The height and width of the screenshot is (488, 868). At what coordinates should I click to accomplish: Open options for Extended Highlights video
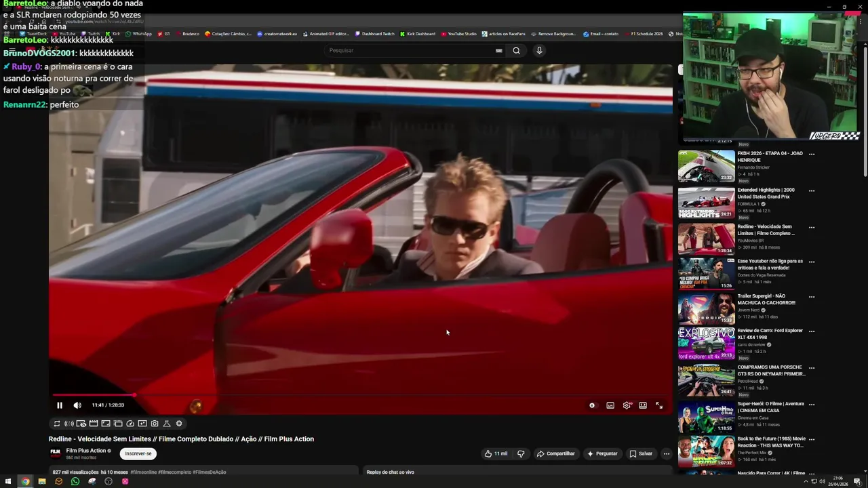point(812,190)
